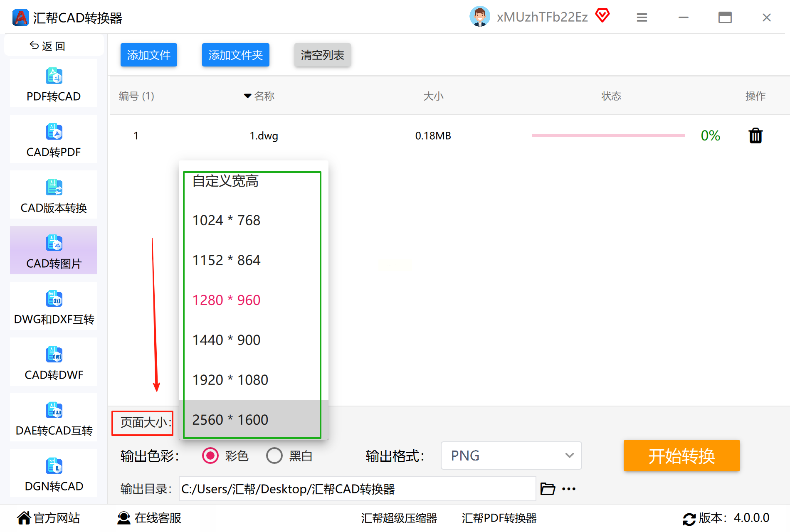Select the 1.dwg file name in the list
This screenshot has height=532, width=790.
[264, 136]
